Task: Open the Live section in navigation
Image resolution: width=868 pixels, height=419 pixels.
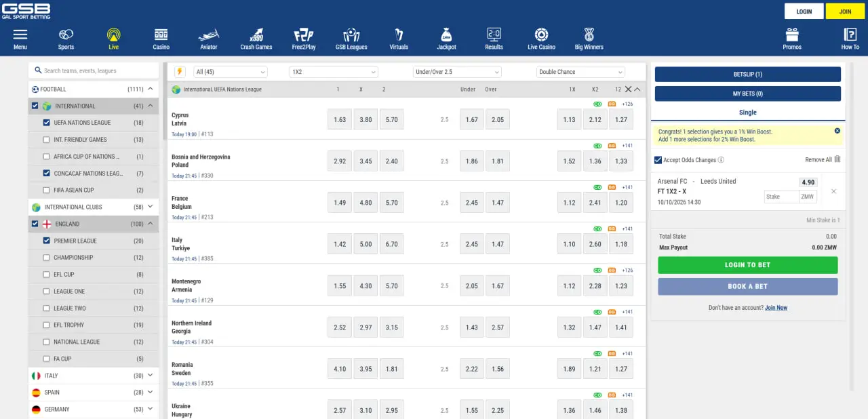Action: click(x=113, y=39)
